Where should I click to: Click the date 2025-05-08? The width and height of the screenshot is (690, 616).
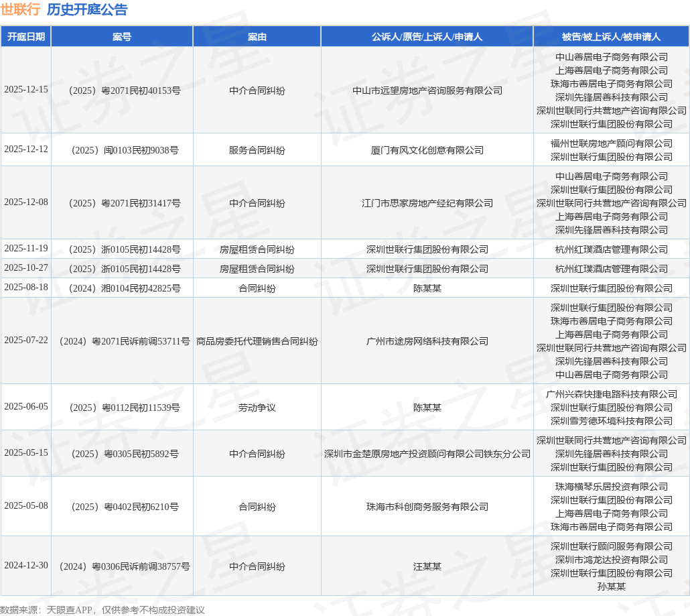click(26, 505)
